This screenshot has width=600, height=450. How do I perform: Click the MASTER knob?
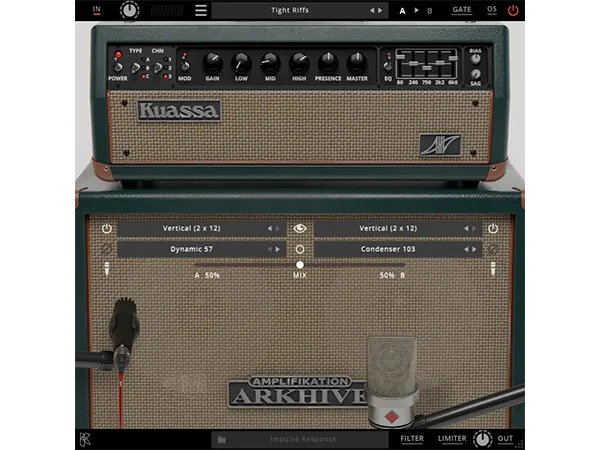click(x=357, y=63)
